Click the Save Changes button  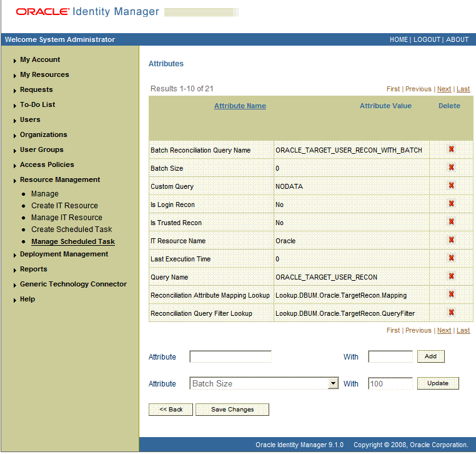(232, 410)
